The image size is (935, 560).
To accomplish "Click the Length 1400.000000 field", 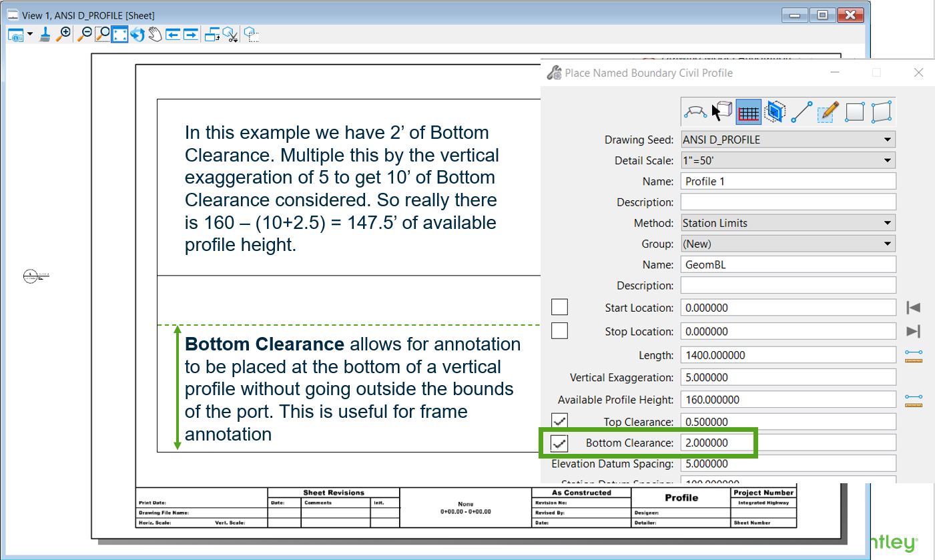I will 788,355.
